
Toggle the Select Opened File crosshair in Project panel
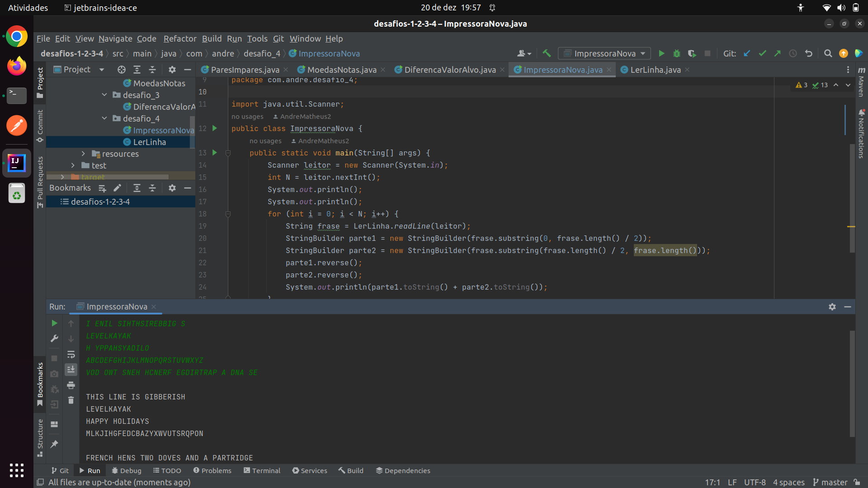121,70
